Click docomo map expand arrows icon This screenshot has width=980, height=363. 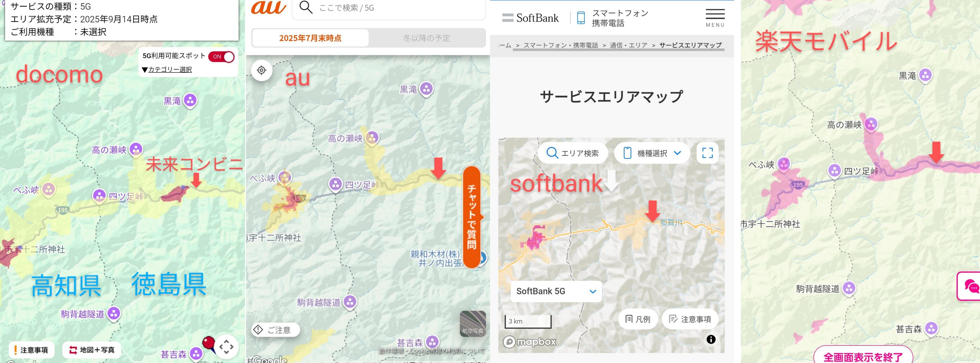coord(226,347)
